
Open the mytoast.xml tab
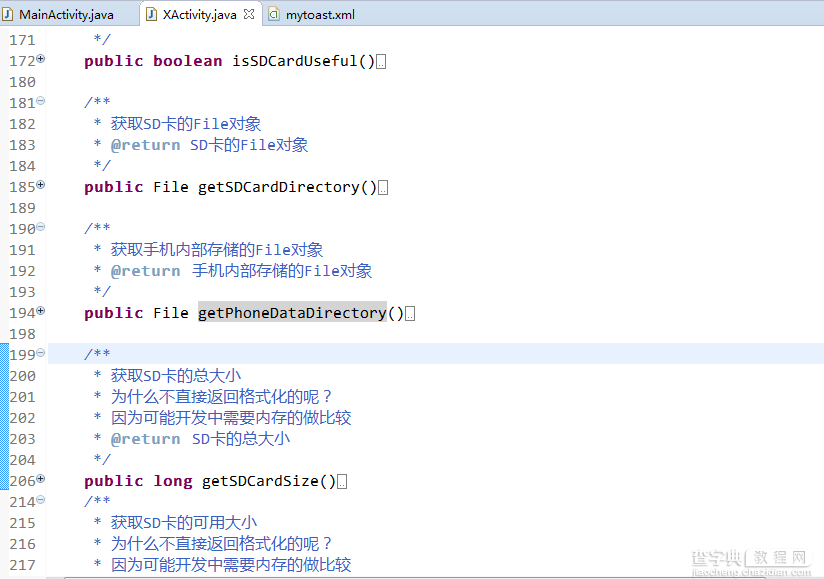pos(320,15)
